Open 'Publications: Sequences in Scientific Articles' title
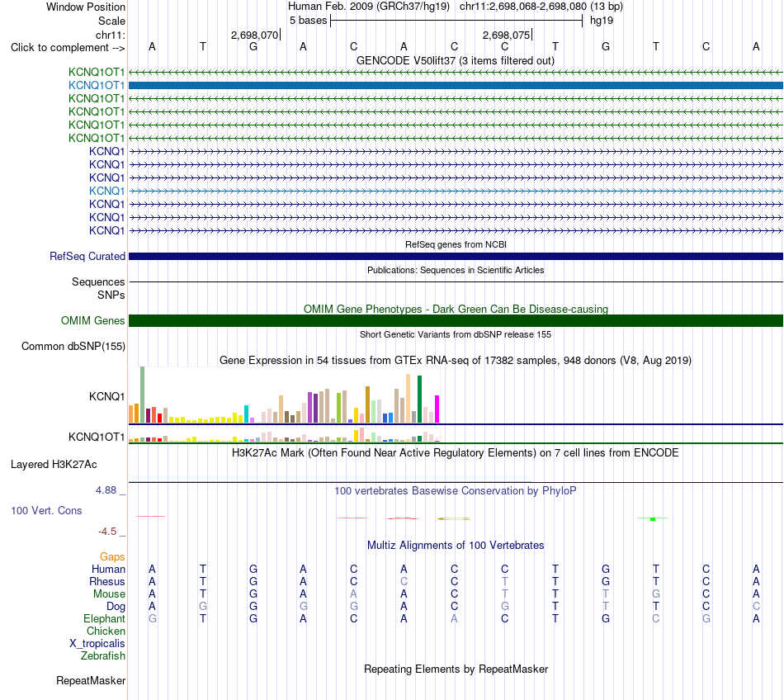 pos(456,270)
